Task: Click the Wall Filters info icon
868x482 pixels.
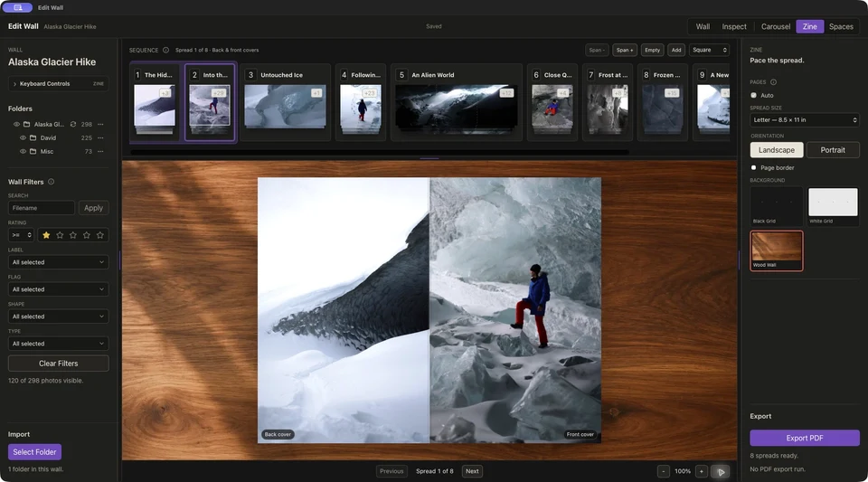Action: 51,182
